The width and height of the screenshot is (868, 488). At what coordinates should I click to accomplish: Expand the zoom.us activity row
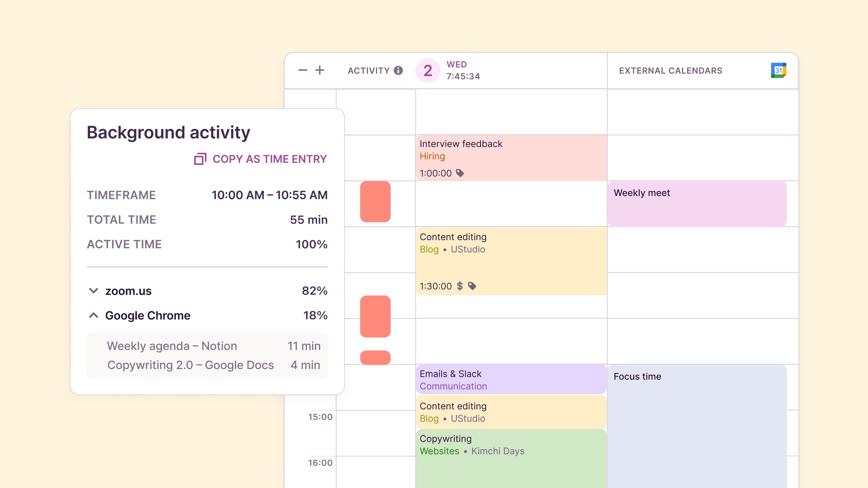[93, 291]
